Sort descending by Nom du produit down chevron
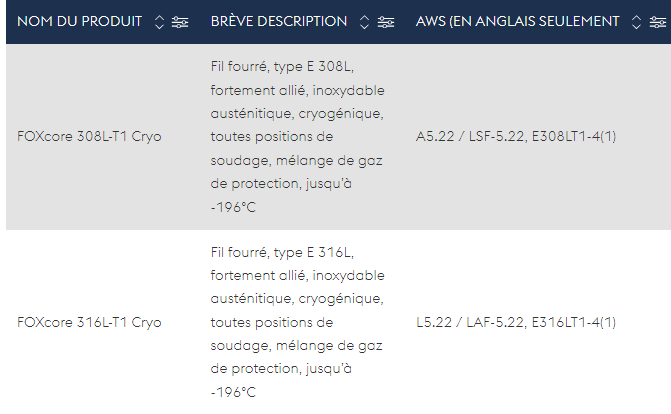 159,27
